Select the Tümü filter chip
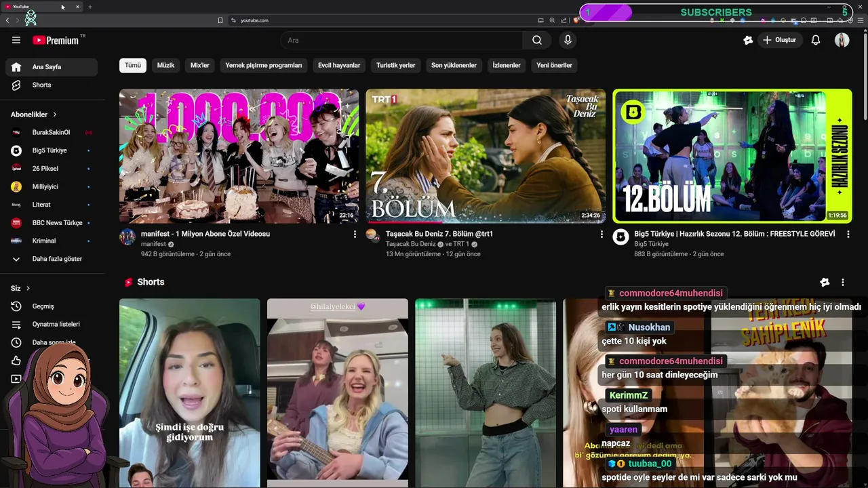 pyautogui.click(x=133, y=65)
